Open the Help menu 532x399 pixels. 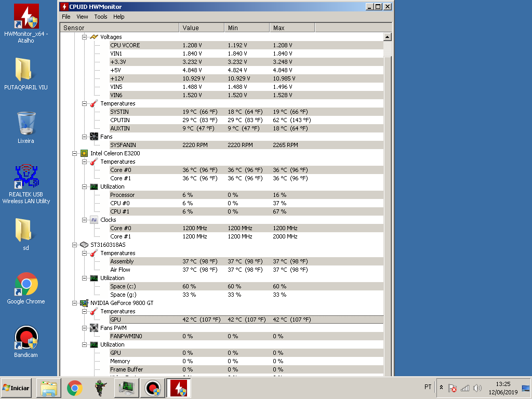click(119, 17)
